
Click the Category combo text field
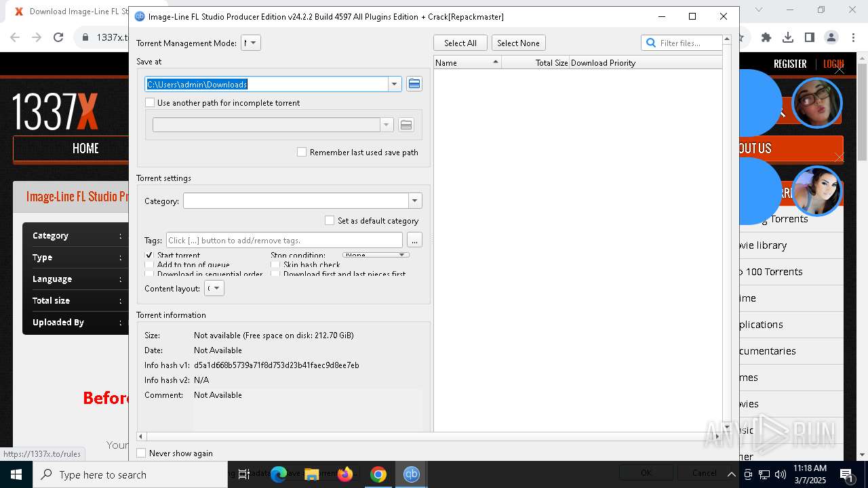pyautogui.click(x=296, y=201)
